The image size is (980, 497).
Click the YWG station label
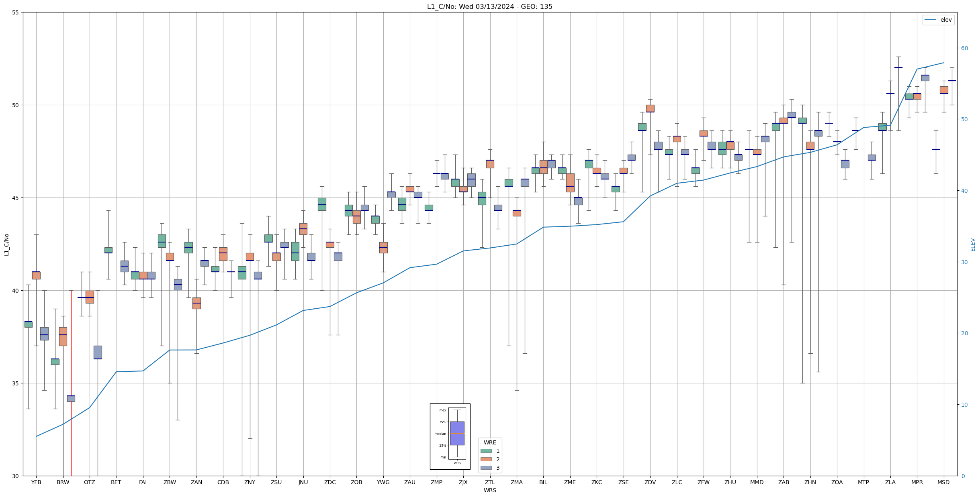(x=383, y=483)
